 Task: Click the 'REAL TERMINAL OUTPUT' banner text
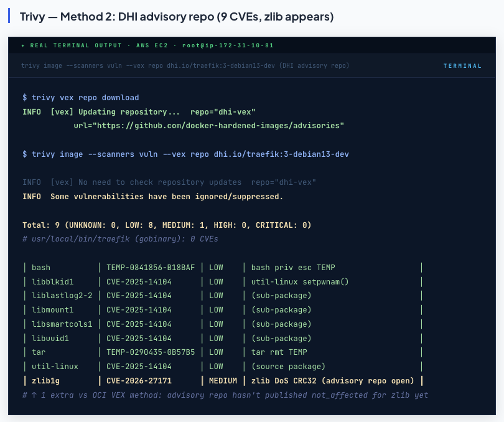pos(76,45)
